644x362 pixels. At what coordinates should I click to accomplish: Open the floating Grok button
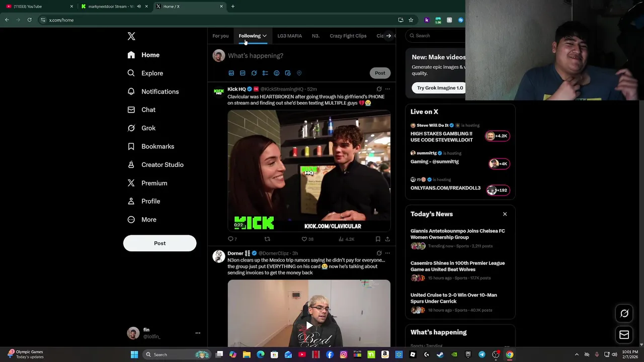click(624, 313)
